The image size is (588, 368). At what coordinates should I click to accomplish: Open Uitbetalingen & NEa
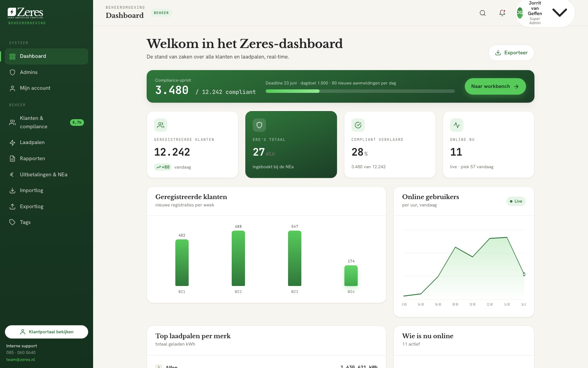(47, 175)
